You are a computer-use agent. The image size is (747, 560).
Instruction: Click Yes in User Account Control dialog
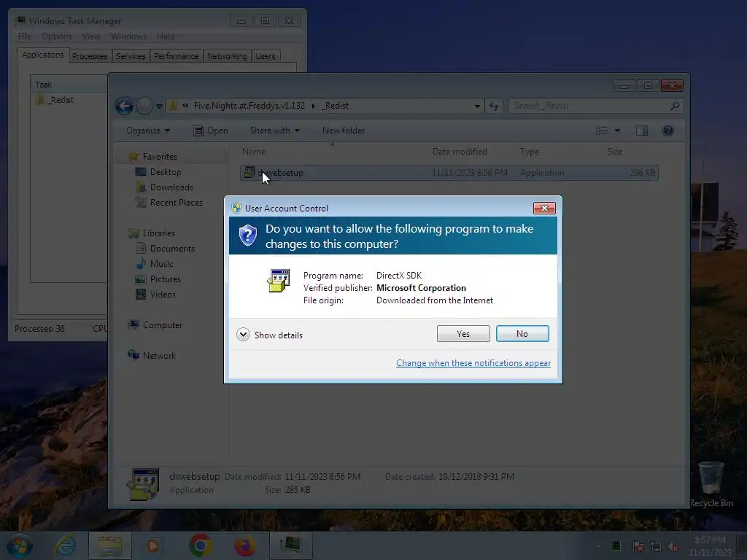(463, 334)
